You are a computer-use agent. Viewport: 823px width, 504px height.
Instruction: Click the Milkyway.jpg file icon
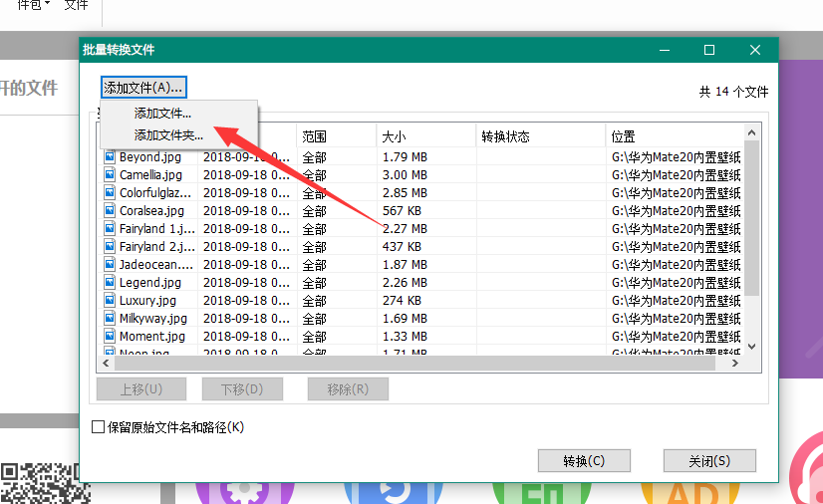pos(110,319)
